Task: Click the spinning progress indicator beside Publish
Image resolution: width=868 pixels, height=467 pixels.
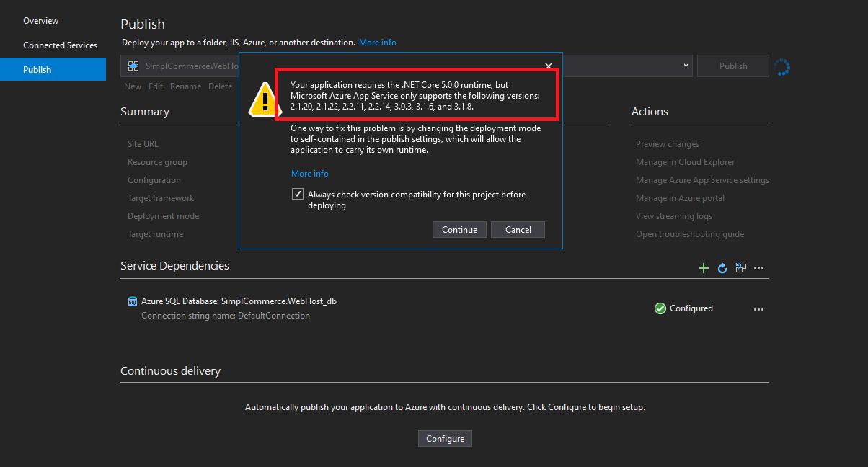Action: click(781, 66)
